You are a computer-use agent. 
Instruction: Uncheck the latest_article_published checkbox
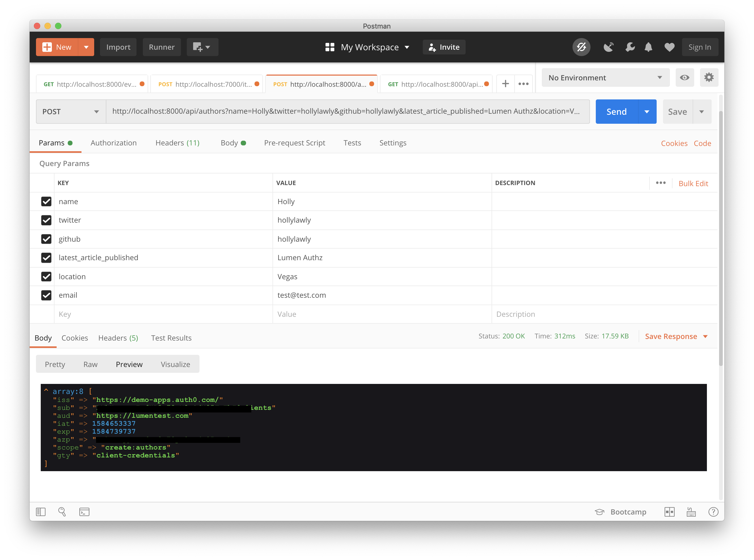46,258
